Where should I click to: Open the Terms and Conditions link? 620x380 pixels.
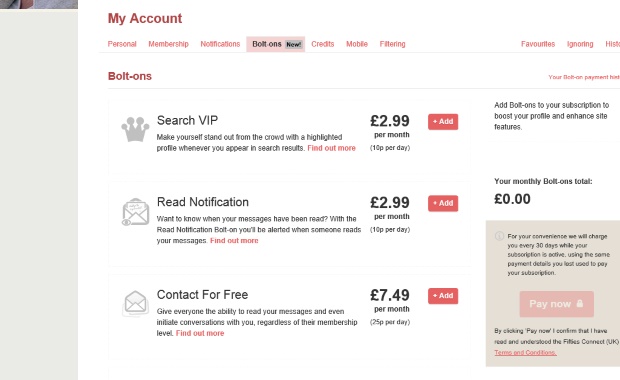pos(525,352)
